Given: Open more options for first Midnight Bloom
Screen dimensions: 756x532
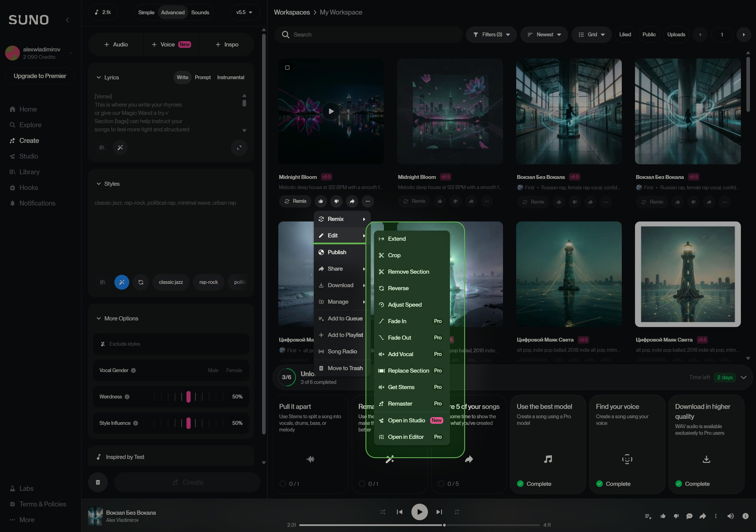Looking at the screenshot, I should click(368, 201).
